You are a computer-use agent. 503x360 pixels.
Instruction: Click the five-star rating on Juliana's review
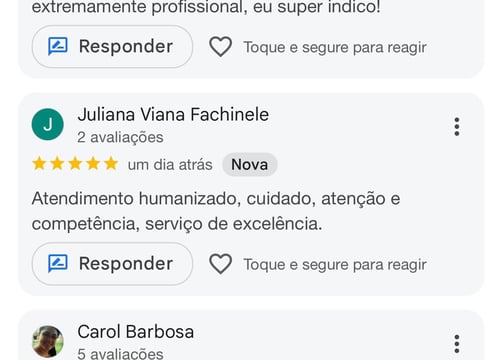pos(75,164)
